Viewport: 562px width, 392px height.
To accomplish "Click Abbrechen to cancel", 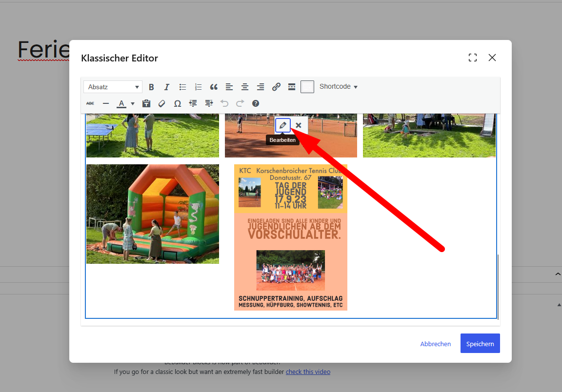I will (x=436, y=344).
